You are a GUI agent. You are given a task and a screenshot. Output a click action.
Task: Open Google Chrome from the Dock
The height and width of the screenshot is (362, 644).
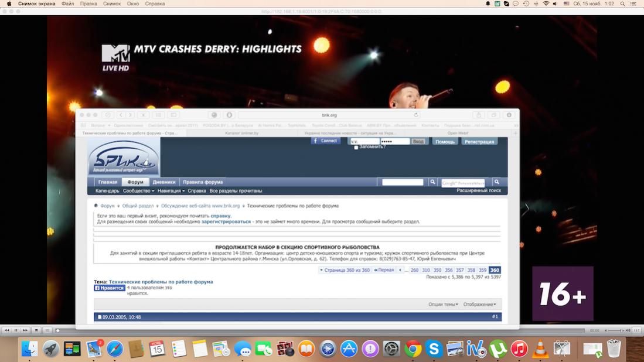pyautogui.click(x=413, y=349)
